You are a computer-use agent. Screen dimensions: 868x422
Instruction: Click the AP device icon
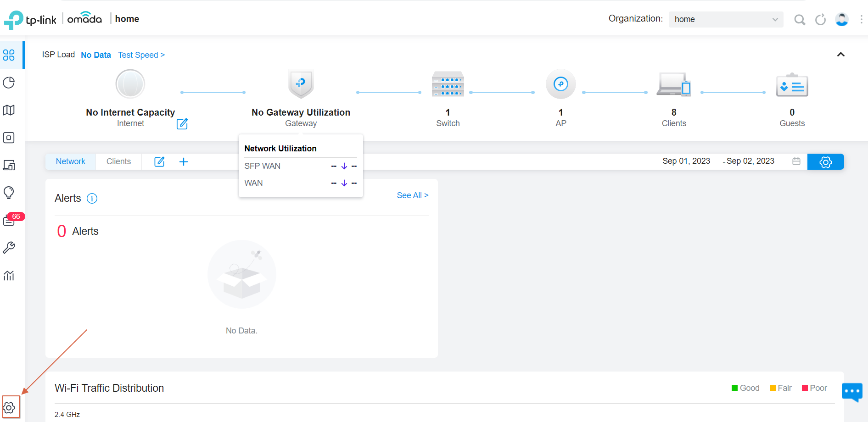tap(561, 84)
